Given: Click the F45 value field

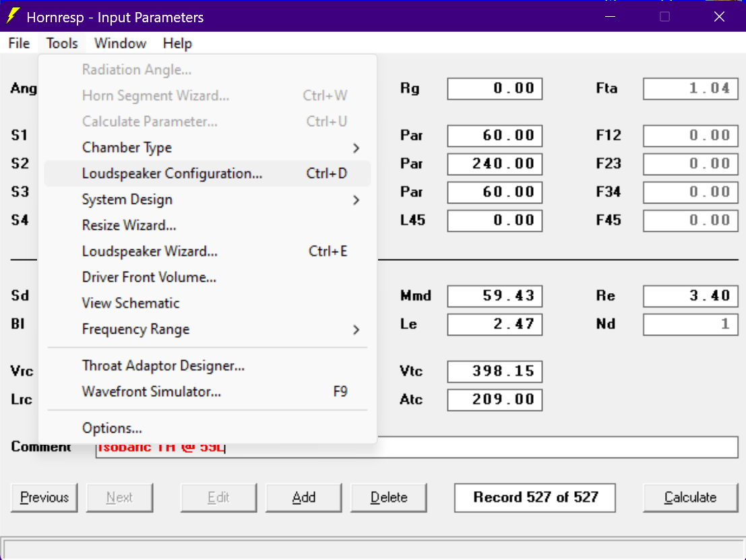Looking at the screenshot, I should [690, 220].
